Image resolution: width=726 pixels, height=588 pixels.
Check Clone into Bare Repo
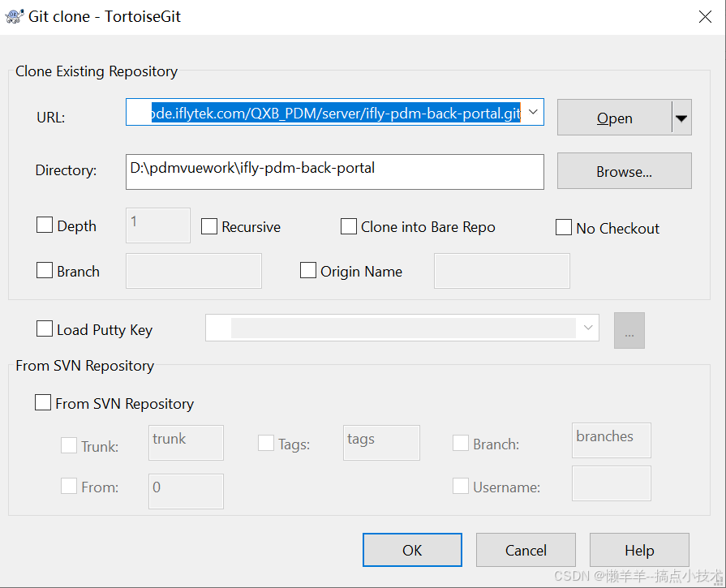(x=349, y=226)
